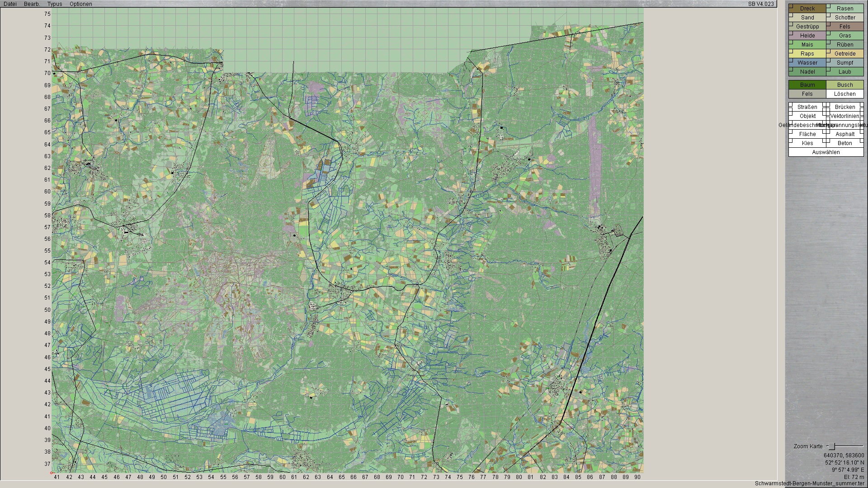
Task: Click the Löschen button
Action: 845,94
